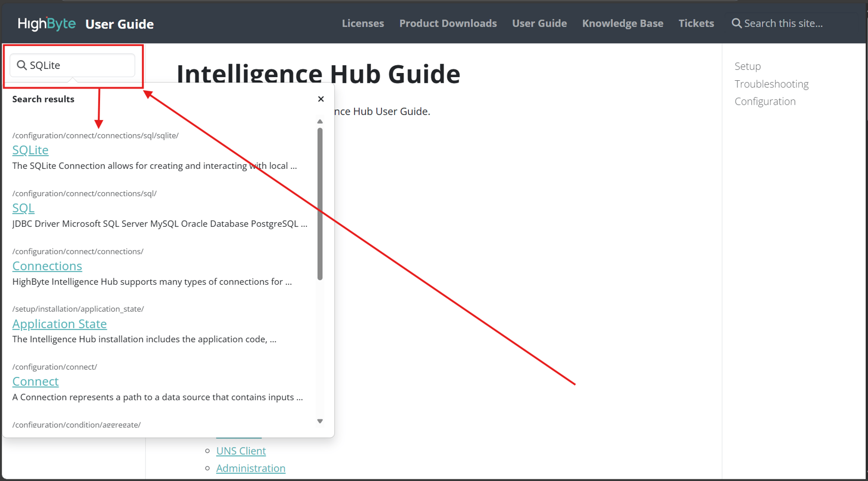Close the search results popup with the X
Image resolution: width=868 pixels, height=481 pixels.
(x=321, y=99)
